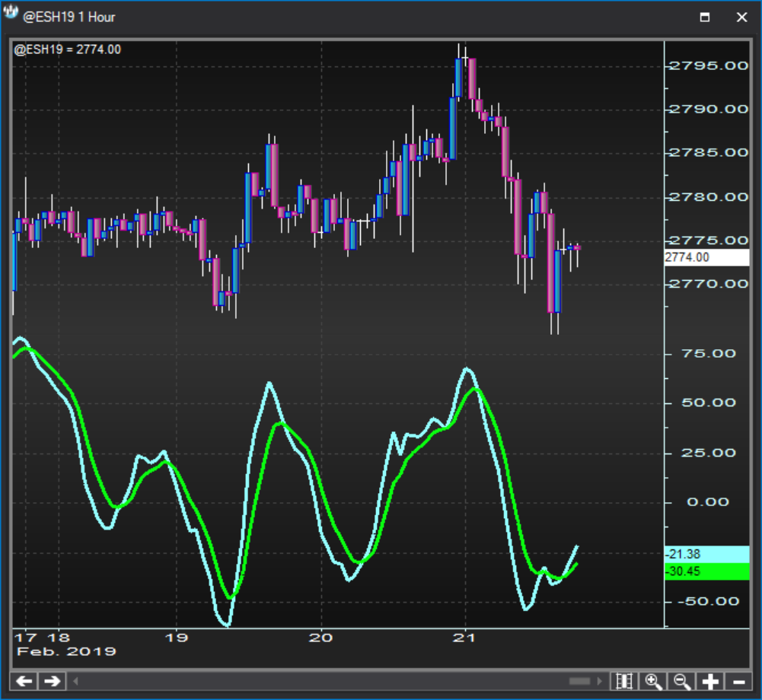
Task: Click the zoom out magnifier icon
Action: click(682, 681)
